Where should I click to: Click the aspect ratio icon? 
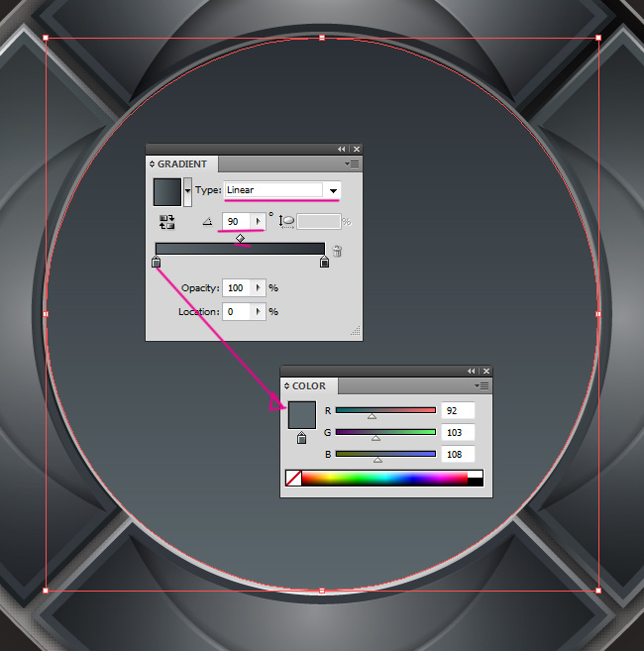(x=287, y=221)
